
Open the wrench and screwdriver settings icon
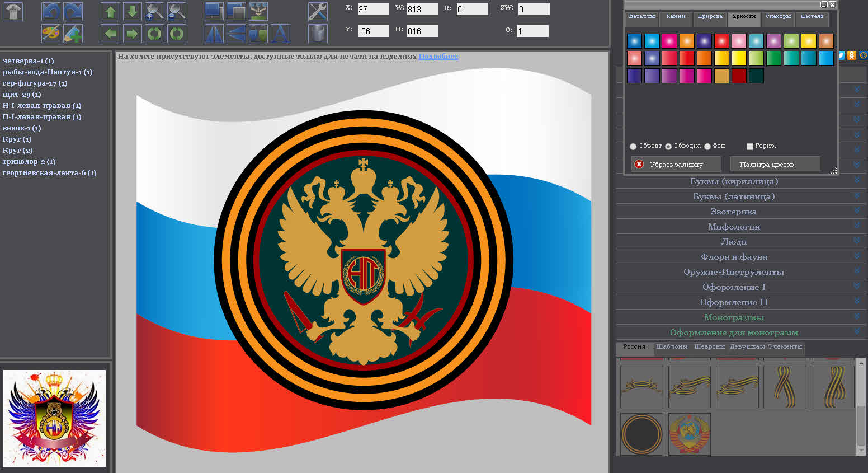318,12
